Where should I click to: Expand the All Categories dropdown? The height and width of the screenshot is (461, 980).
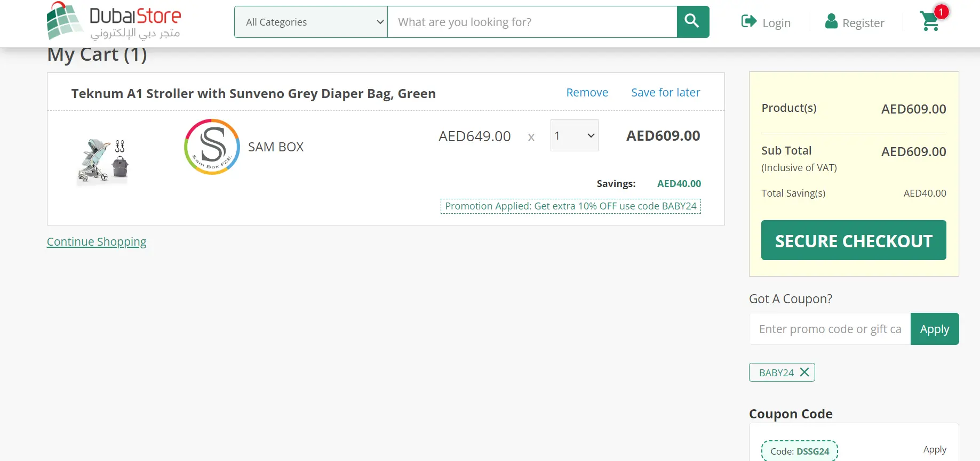coord(311,22)
